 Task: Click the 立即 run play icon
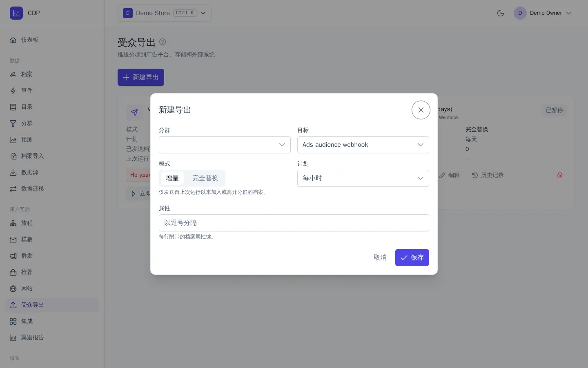[133, 194]
